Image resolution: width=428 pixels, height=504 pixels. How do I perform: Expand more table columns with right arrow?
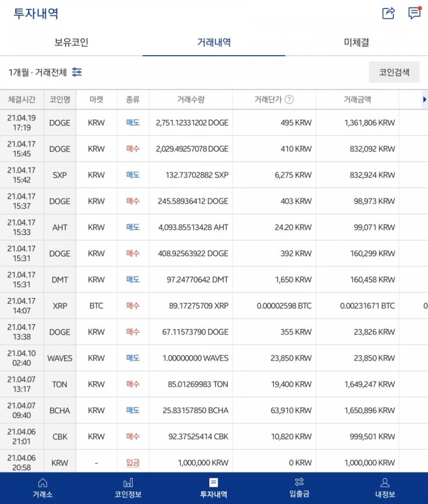[424, 100]
